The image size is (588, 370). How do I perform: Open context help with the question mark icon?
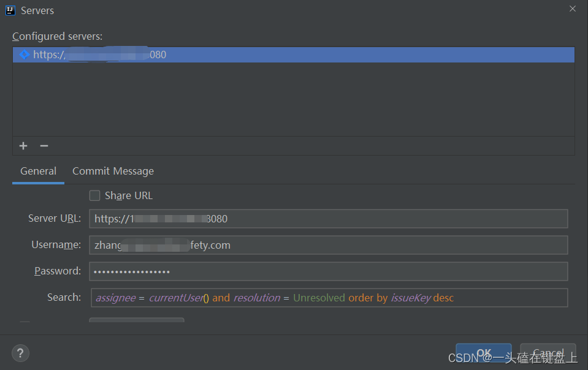click(20, 353)
